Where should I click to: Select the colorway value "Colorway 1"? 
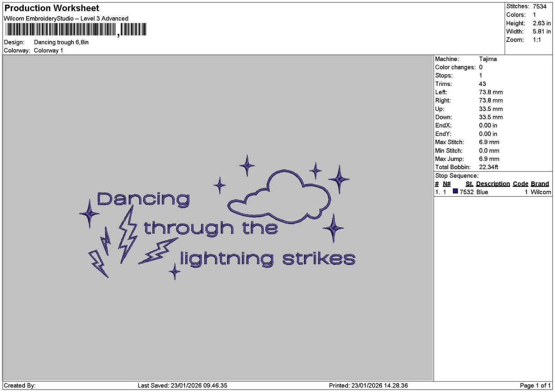pos(48,50)
